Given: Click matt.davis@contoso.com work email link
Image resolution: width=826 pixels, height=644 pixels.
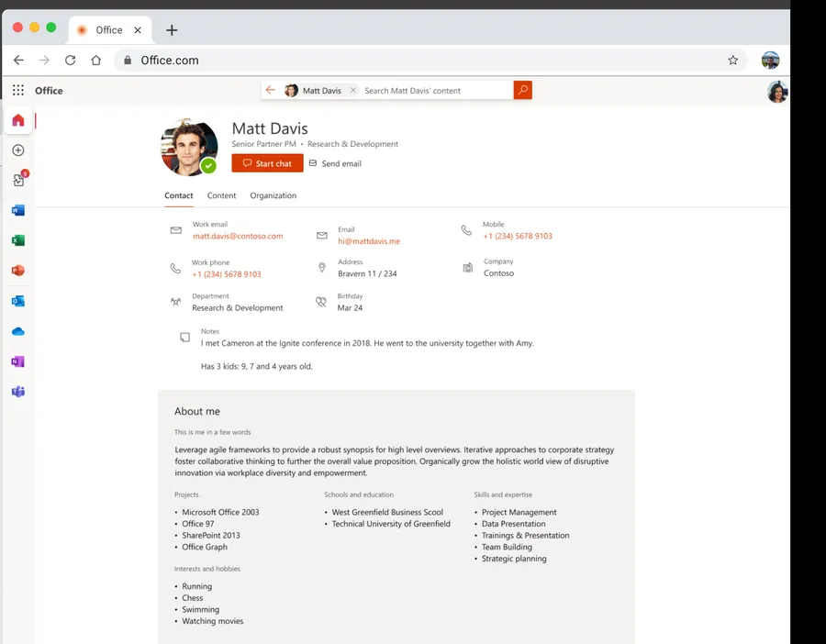Looking at the screenshot, I should 238,236.
